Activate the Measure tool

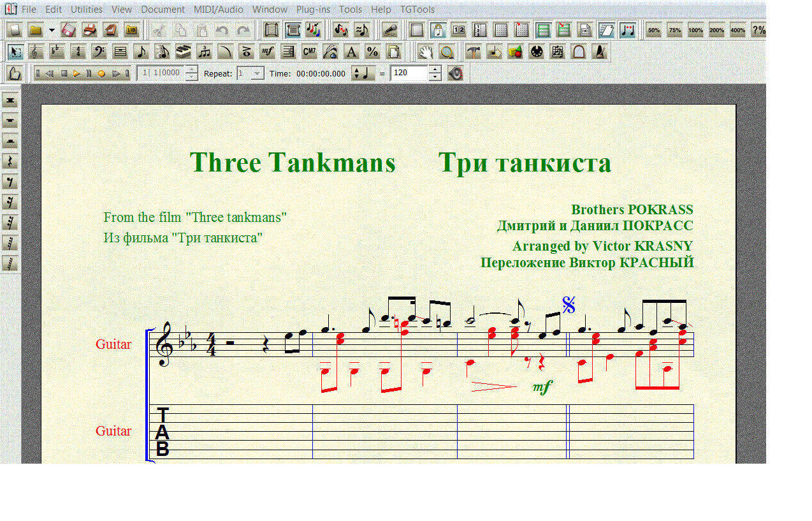point(120,52)
